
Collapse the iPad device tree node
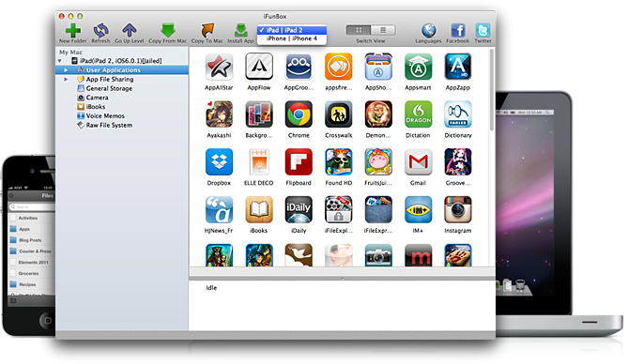point(60,61)
